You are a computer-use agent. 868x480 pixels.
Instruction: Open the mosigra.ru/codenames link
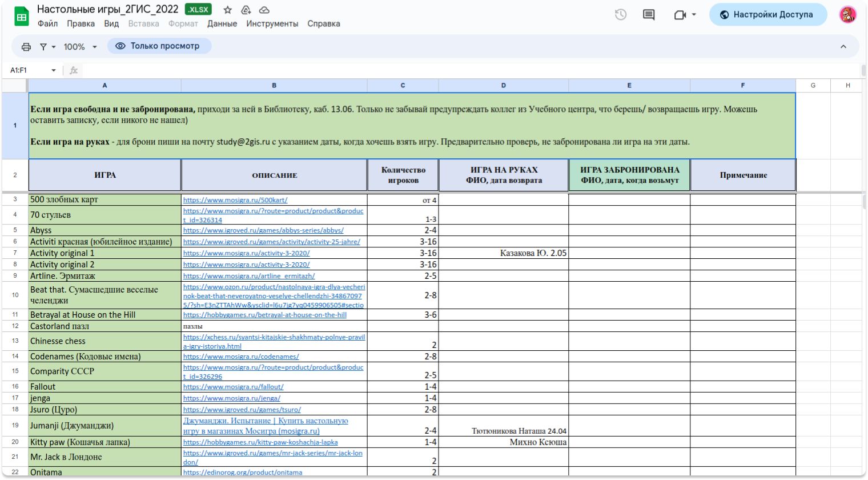click(241, 357)
